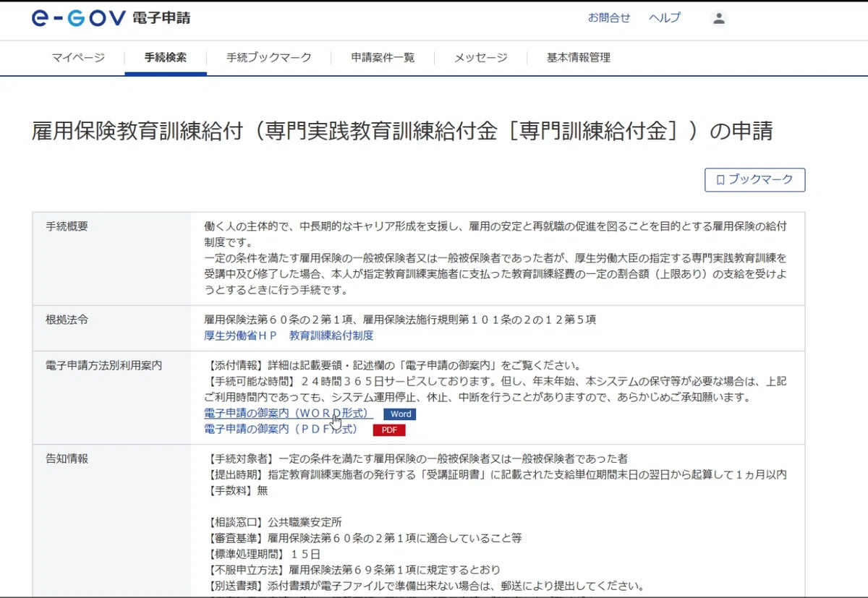Click the 【相談窓口】公共職業安定所 line
The width and height of the screenshot is (868, 598).
pyautogui.click(x=273, y=522)
